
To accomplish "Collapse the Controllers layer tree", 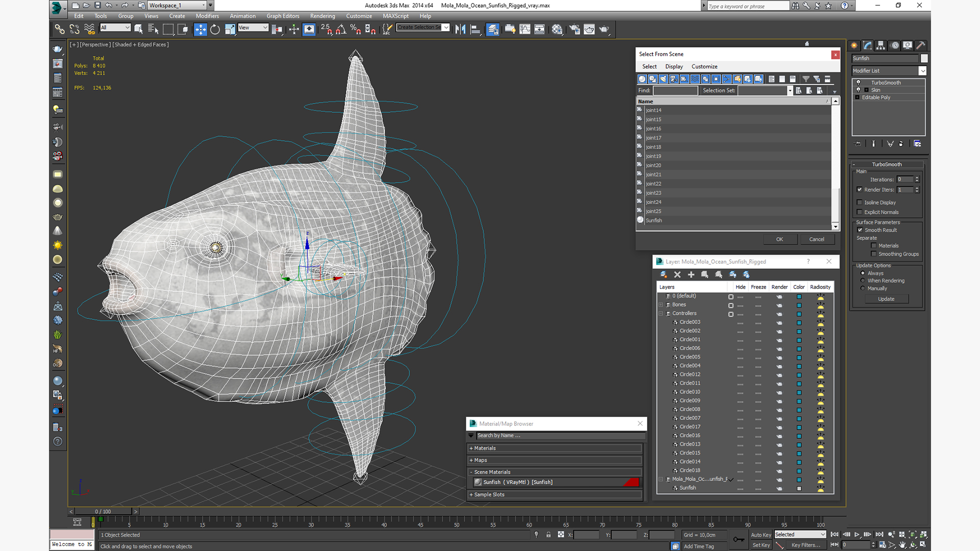I will 661,314.
